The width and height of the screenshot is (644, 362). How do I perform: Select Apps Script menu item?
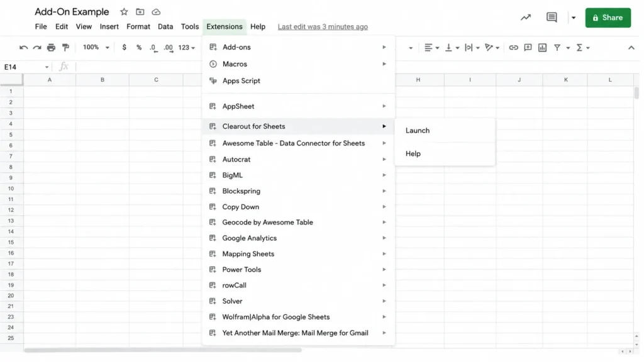(299, 81)
